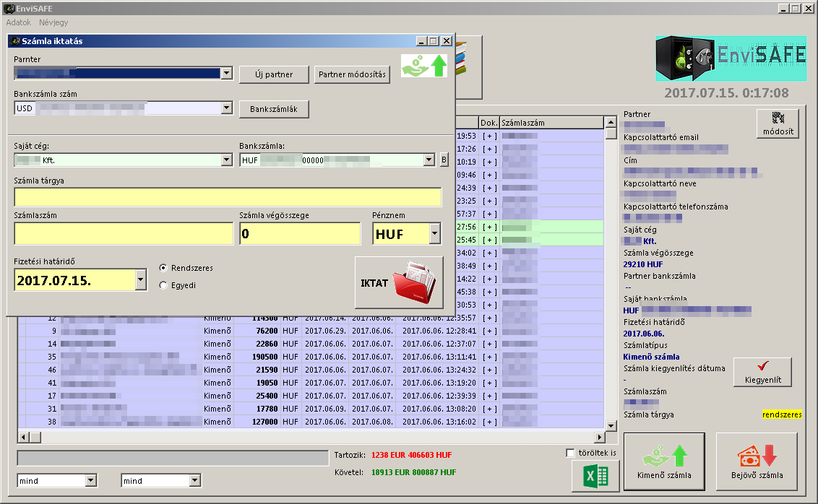Click the Új partner button
This screenshot has height=504, width=818.
coord(274,74)
